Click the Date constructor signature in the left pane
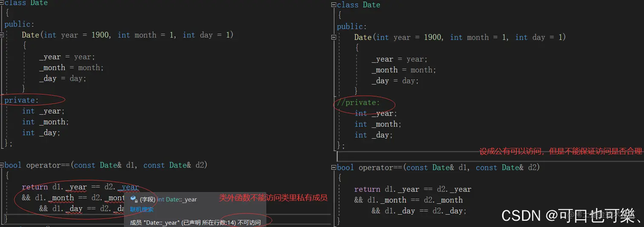The image size is (644, 227). point(128,35)
